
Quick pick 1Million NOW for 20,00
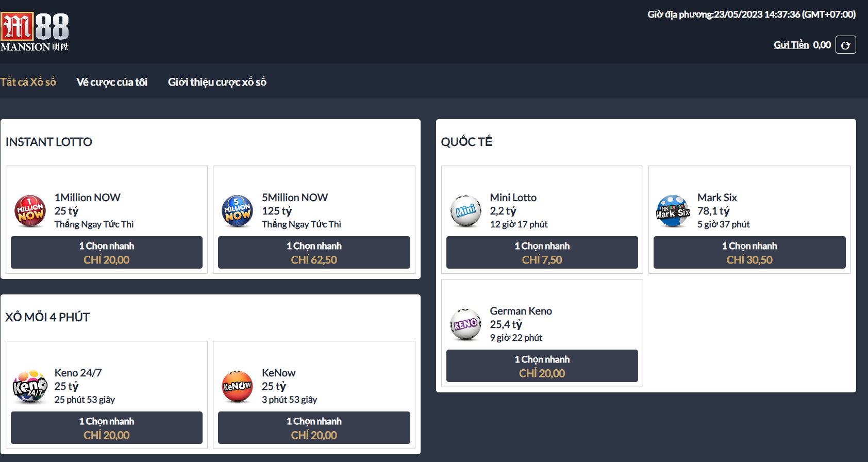107,253
